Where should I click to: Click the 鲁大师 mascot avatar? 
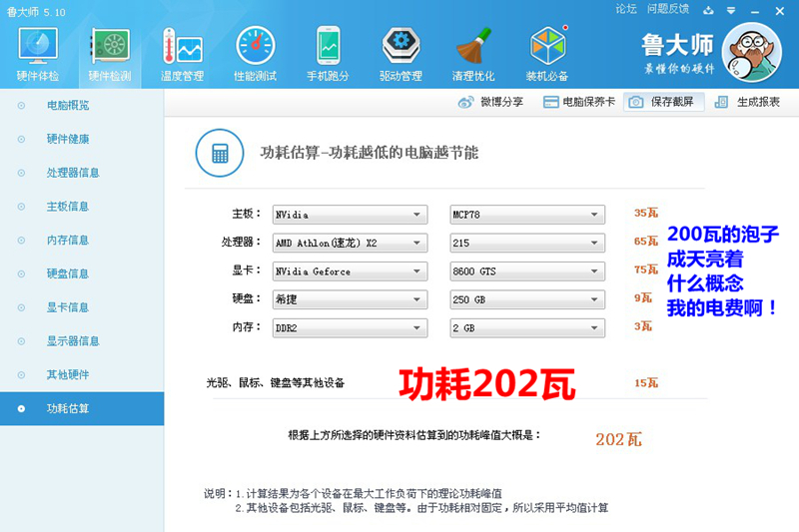(752, 53)
